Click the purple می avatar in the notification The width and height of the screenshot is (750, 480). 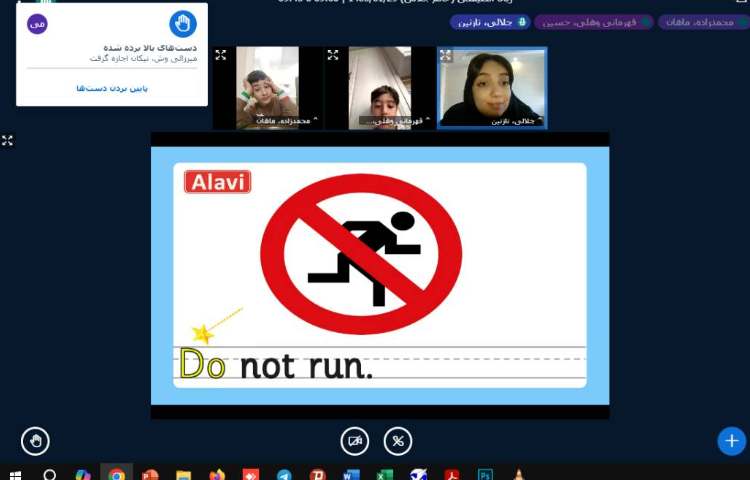37,24
